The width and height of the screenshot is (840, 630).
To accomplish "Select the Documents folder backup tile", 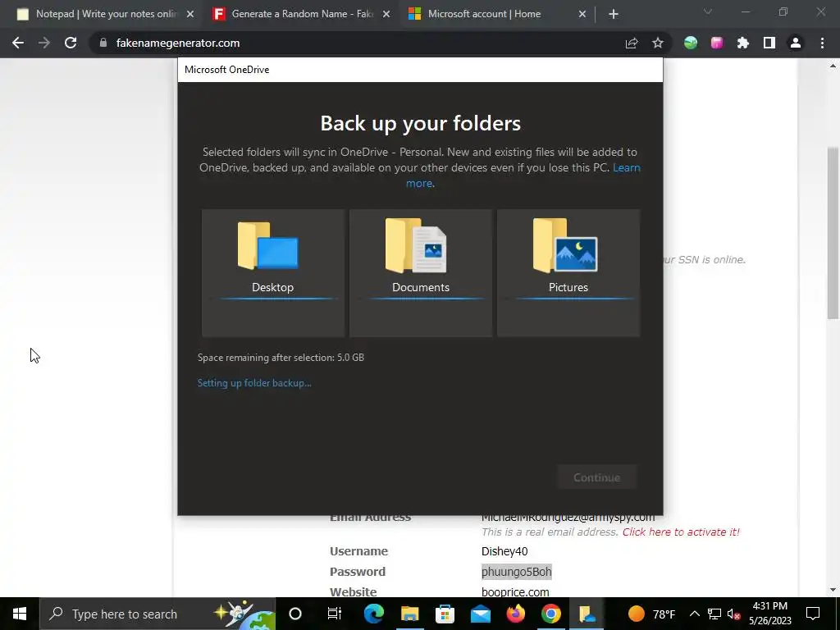I will 421,272.
